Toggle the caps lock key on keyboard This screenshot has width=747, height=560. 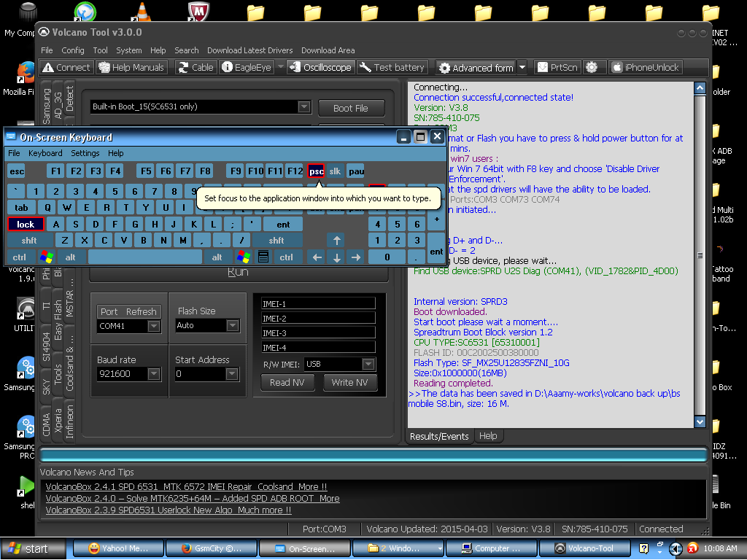(26, 225)
